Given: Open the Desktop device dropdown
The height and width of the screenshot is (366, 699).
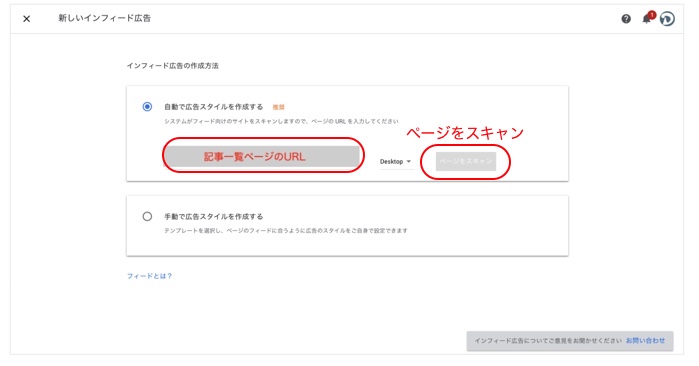Looking at the screenshot, I should tap(395, 161).
